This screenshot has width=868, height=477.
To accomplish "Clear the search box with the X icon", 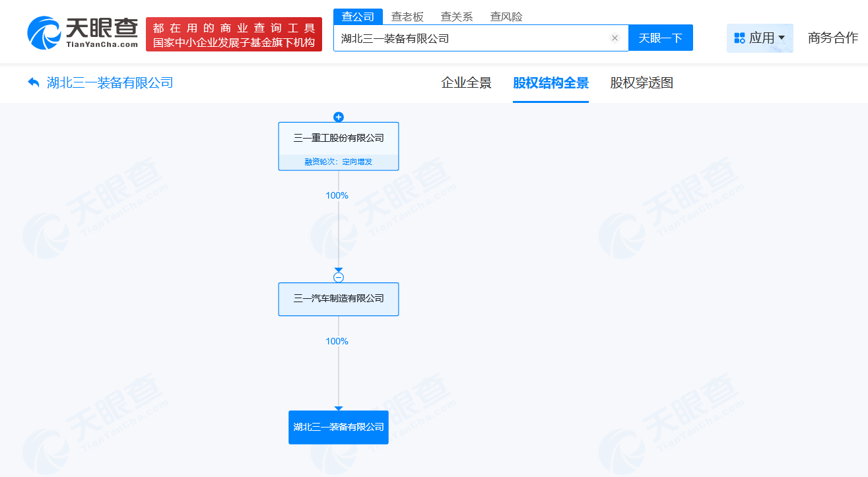I will coord(615,38).
